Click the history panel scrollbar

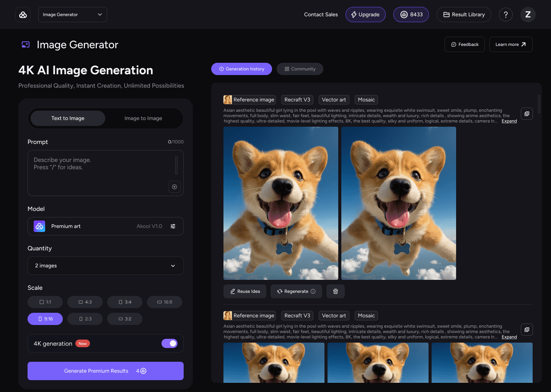(539, 104)
